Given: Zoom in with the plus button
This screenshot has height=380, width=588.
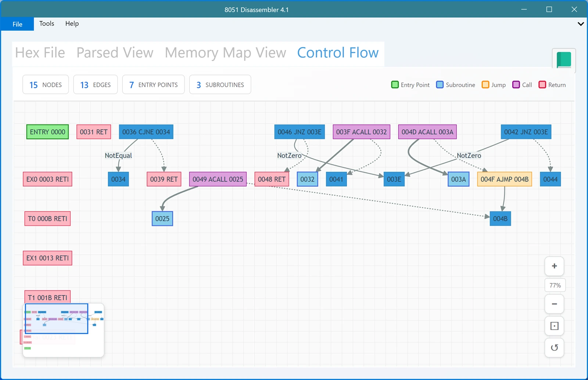Looking at the screenshot, I should tap(554, 266).
